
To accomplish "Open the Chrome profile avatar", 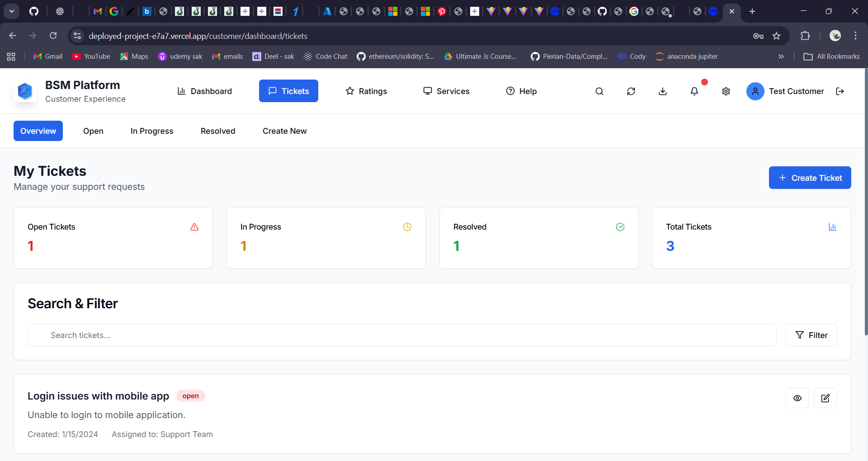I will click(x=835, y=36).
